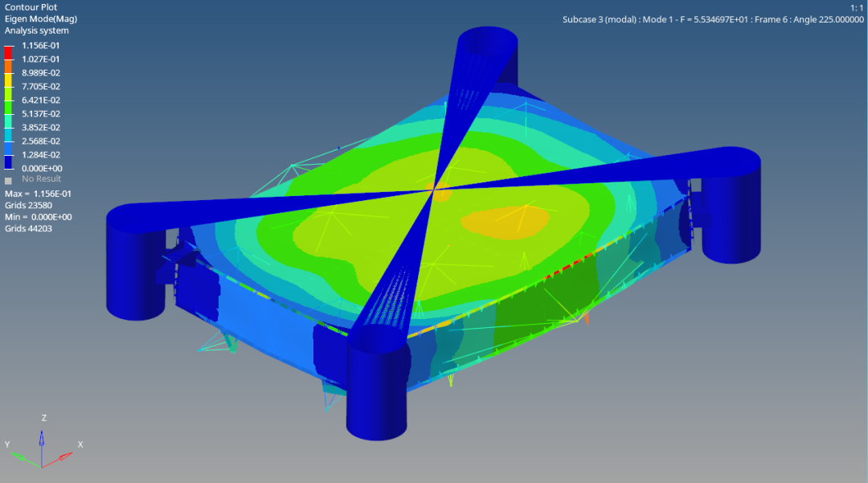Click the 6.421E-02 legend value
868x483 pixels.
[41, 100]
